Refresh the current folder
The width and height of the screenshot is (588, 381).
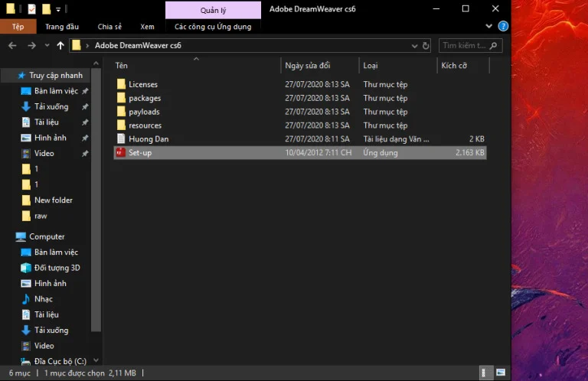[x=426, y=46]
